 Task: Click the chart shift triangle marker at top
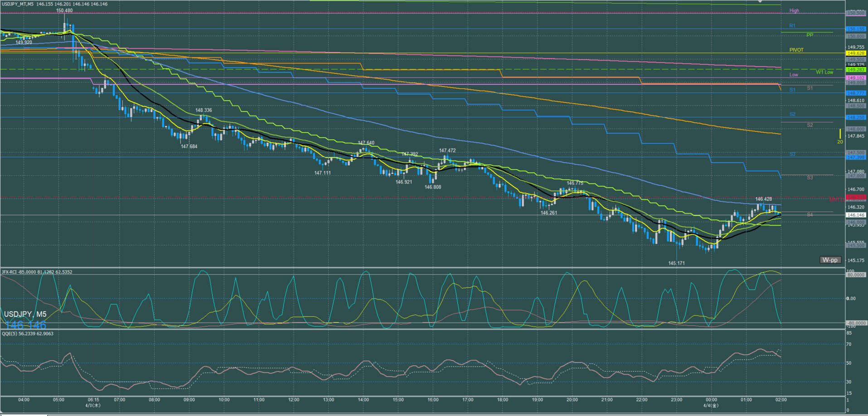point(760,2)
